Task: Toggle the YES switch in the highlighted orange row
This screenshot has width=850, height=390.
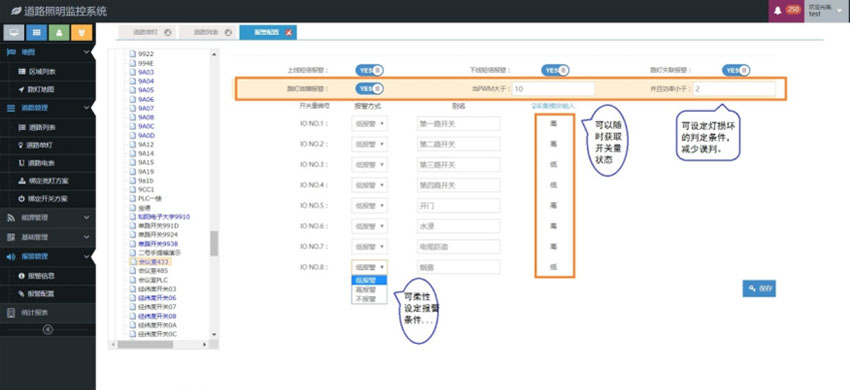Action: [x=370, y=88]
